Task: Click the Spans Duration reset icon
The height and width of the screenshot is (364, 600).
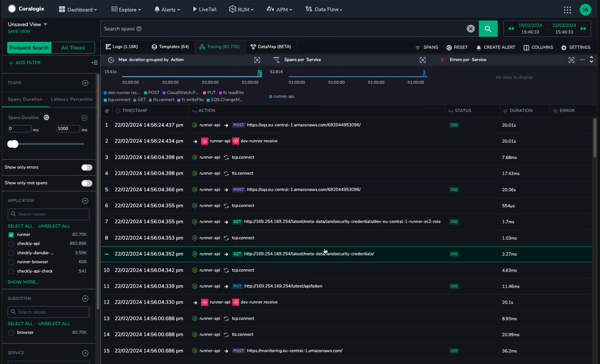Action: pyautogui.click(x=46, y=118)
